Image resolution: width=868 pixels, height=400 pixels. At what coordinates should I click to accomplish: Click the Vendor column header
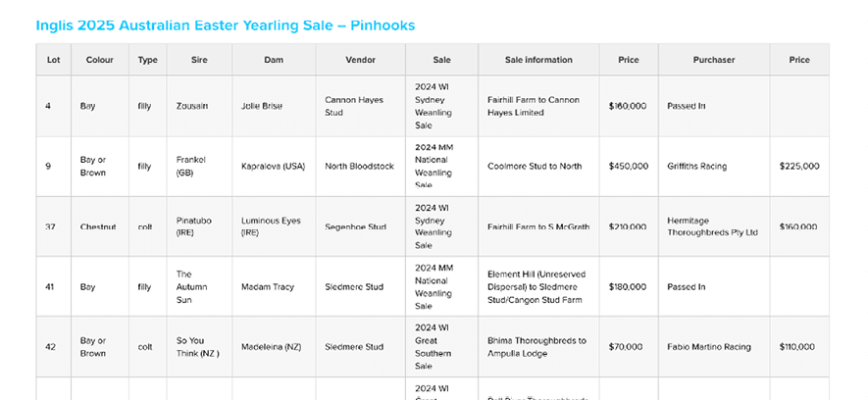pyautogui.click(x=360, y=60)
